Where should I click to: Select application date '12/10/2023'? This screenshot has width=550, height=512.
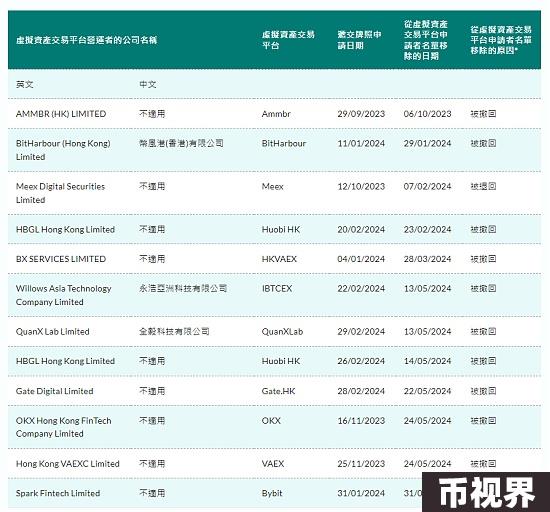[361, 187]
